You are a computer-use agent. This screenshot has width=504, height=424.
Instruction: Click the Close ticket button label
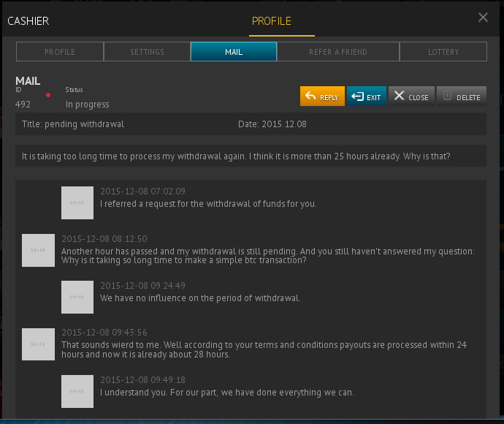point(419,97)
